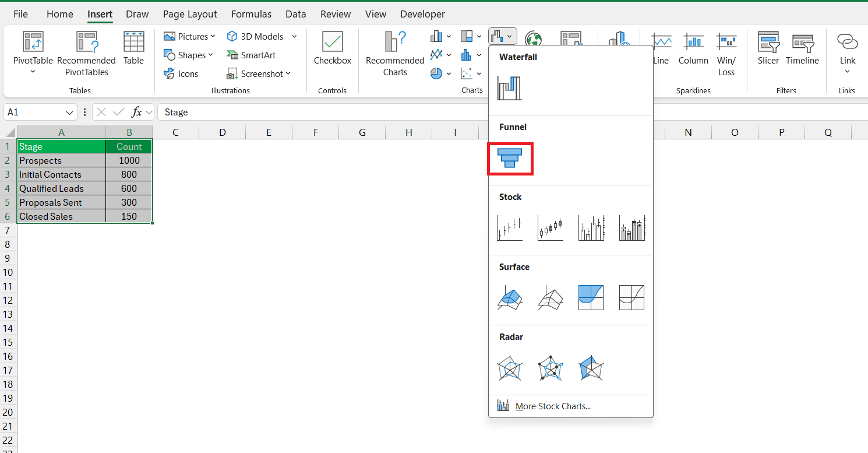Switch to the Data tab

point(296,14)
